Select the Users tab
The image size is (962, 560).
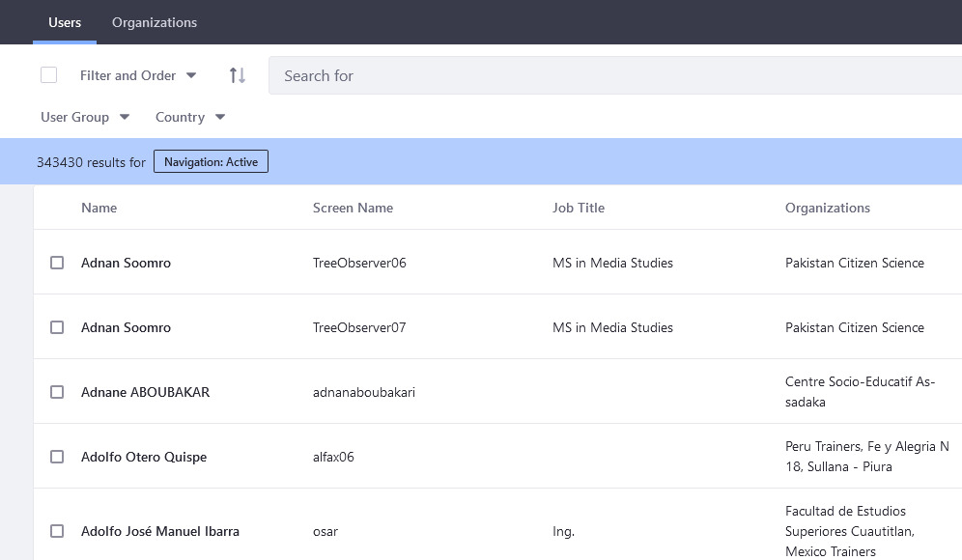point(65,22)
